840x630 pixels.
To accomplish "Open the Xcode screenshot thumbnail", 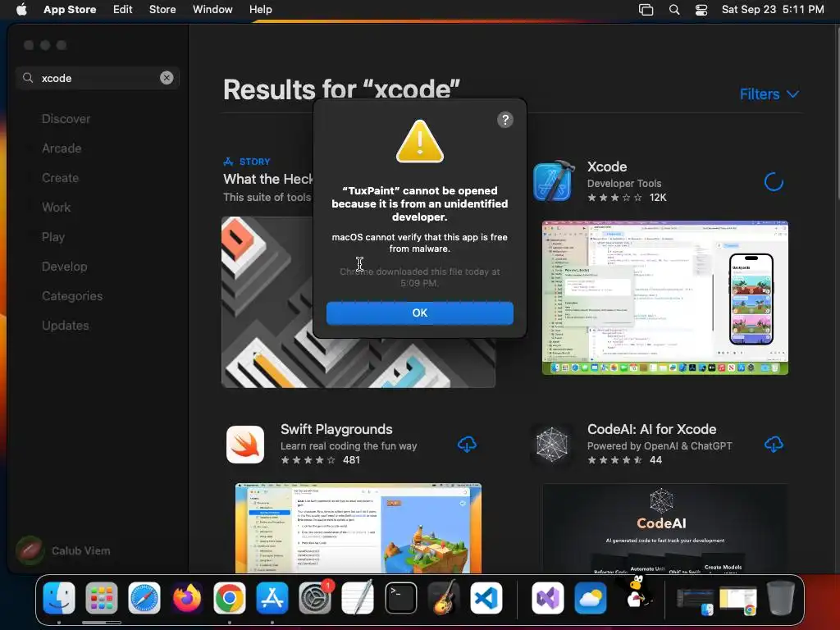I will tap(664, 297).
